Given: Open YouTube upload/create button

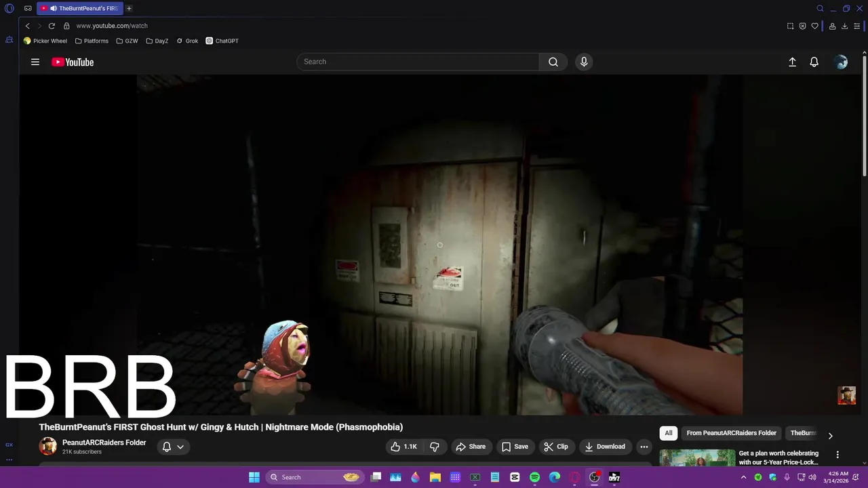Looking at the screenshot, I should point(792,62).
